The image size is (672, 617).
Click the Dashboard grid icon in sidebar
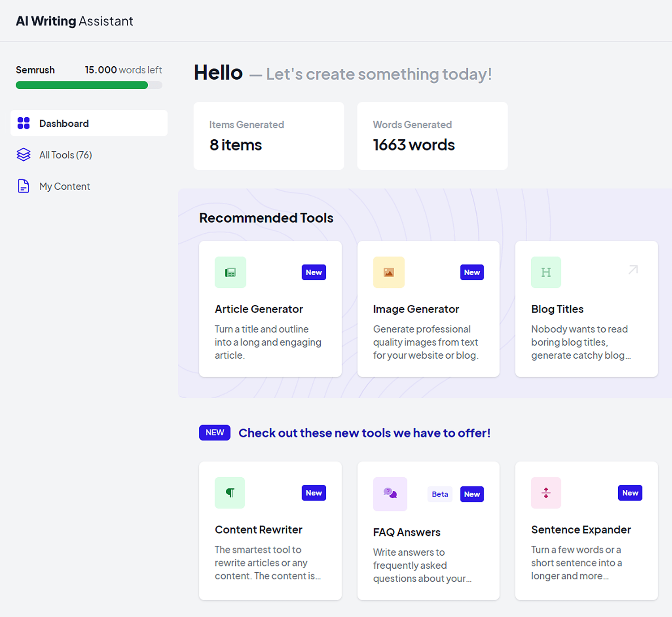coord(23,123)
